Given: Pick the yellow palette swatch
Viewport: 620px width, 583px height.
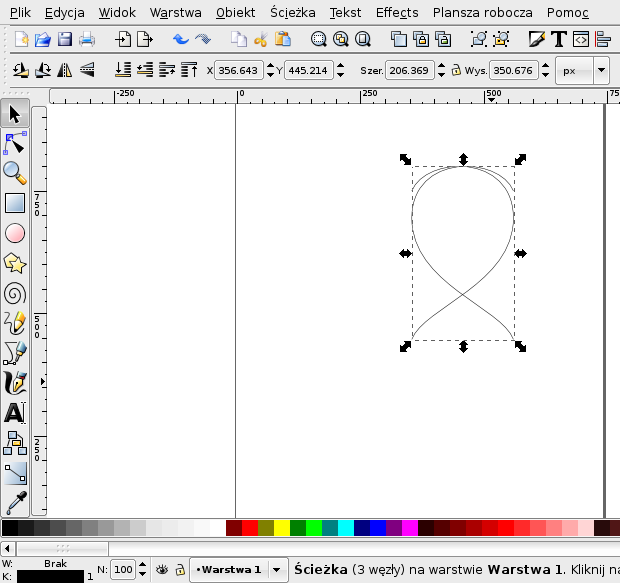Looking at the screenshot, I should 282,528.
